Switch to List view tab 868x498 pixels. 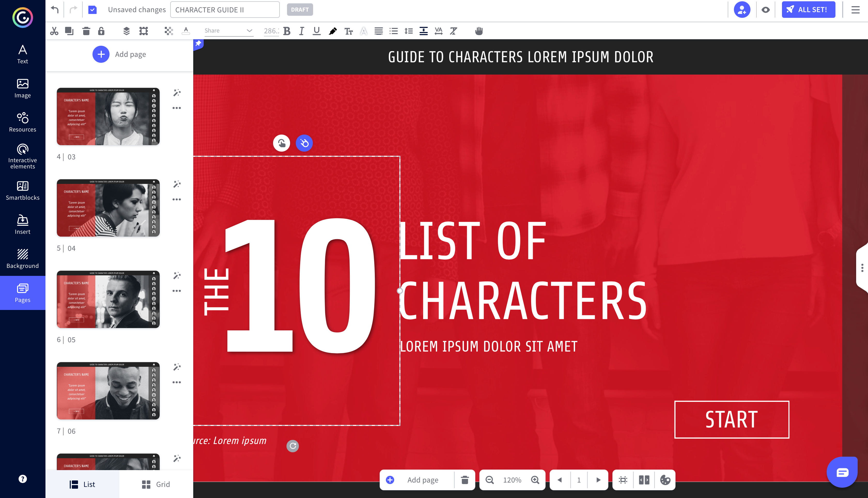tap(82, 484)
